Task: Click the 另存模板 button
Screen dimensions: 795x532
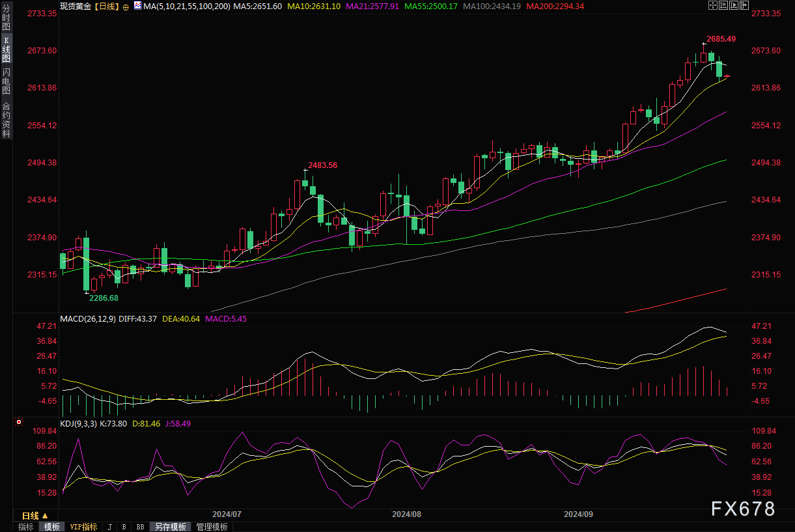Action: pyautogui.click(x=170, y=527)
